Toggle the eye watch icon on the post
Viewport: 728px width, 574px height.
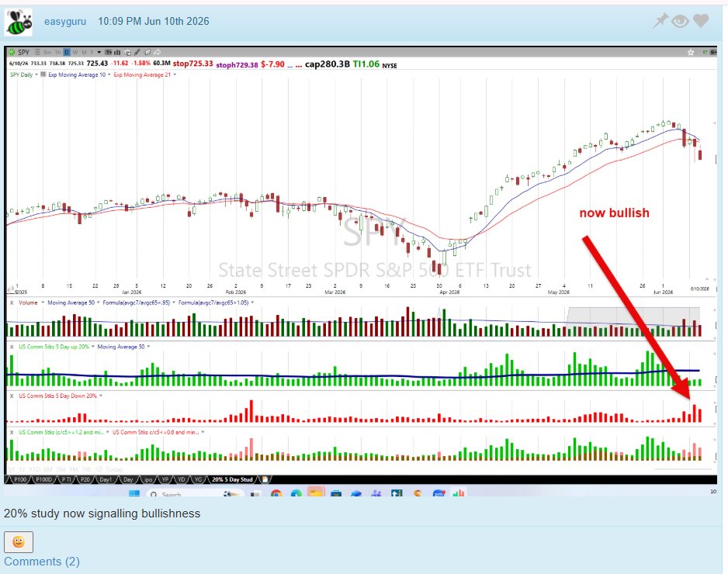(680, 21)
